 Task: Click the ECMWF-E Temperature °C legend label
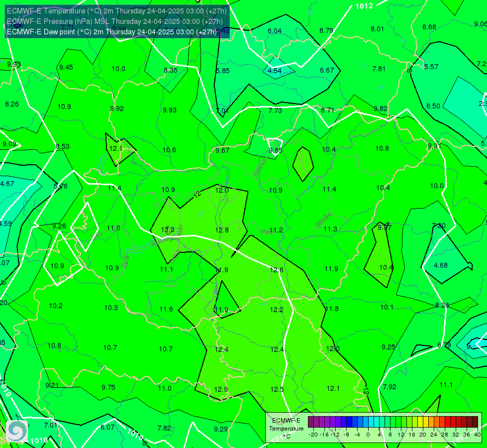pyautogui.click(x=286, y=429)
